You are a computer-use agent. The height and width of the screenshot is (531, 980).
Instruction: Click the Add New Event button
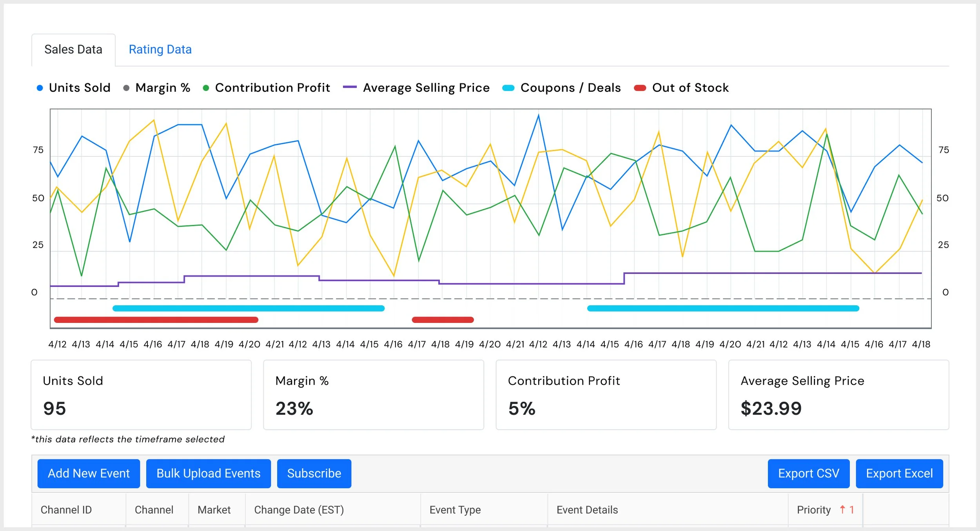coord(89,473)
